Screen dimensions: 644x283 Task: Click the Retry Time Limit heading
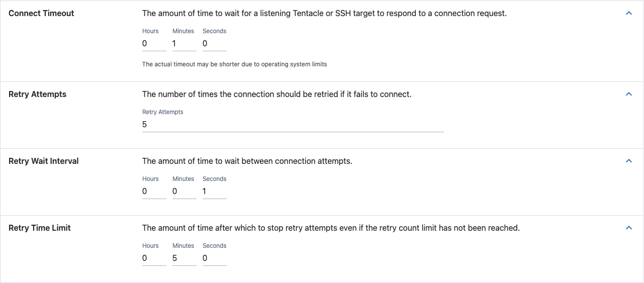(x=40, y=228)
